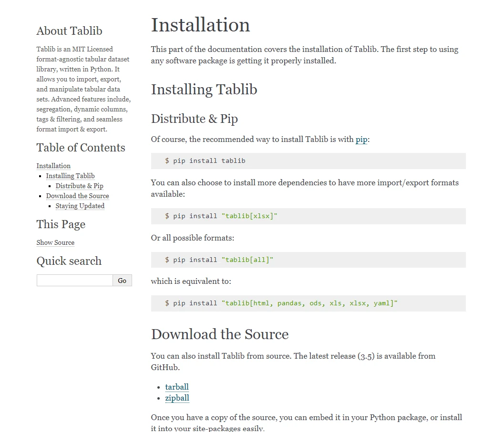The image size is (504, 432).
Task: Go to Installing Tablib in the sidebar contents
Action: (x=70, y=176)
